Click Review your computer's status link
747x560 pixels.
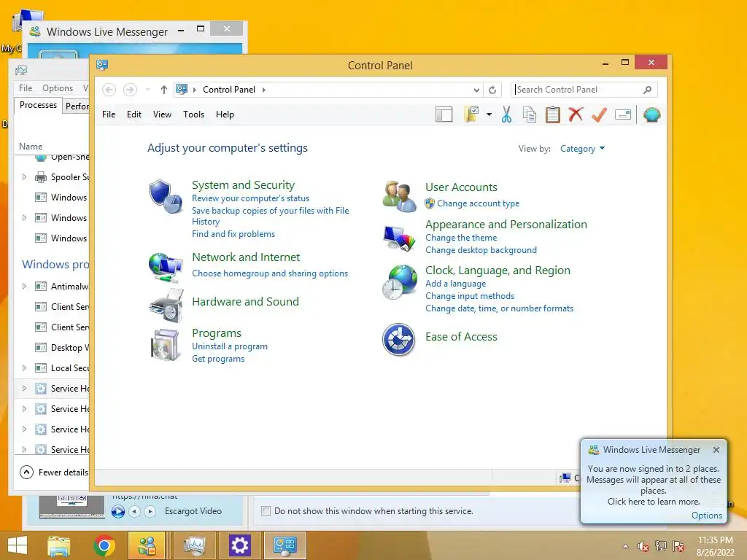point(251,198)
